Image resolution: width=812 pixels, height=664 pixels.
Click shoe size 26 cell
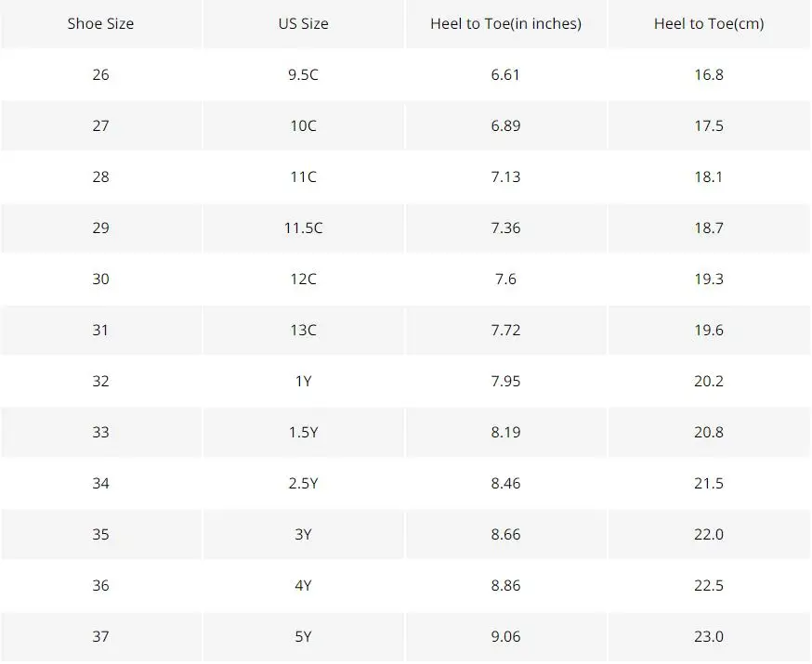tap(100, 74)
